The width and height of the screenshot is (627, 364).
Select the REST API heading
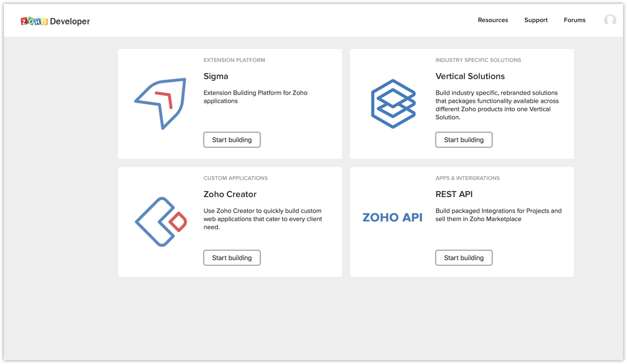point(454,194)
